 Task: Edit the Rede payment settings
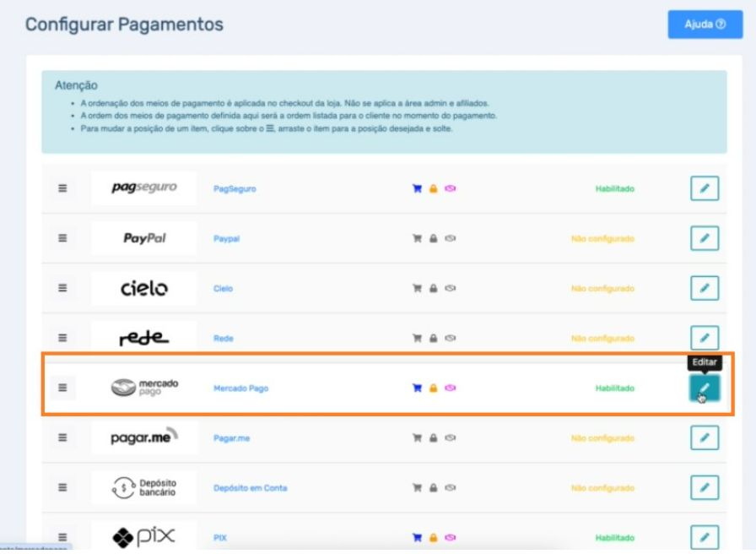point(705,338)
